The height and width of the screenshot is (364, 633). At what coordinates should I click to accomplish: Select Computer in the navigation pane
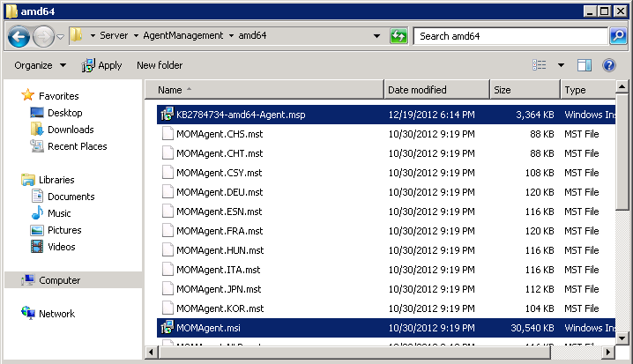click(x=59, y=280)
